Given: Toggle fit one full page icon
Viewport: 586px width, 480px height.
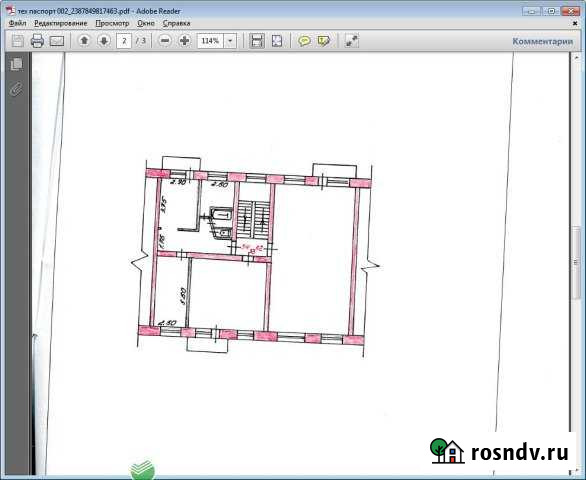Looking at the screenshot, I should (277, 40).
